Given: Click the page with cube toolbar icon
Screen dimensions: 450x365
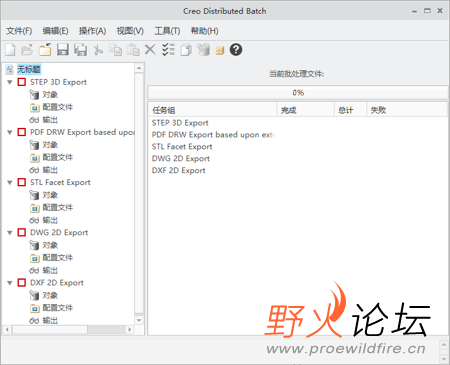Looking at the screenshot, I should tap(186, 50).
